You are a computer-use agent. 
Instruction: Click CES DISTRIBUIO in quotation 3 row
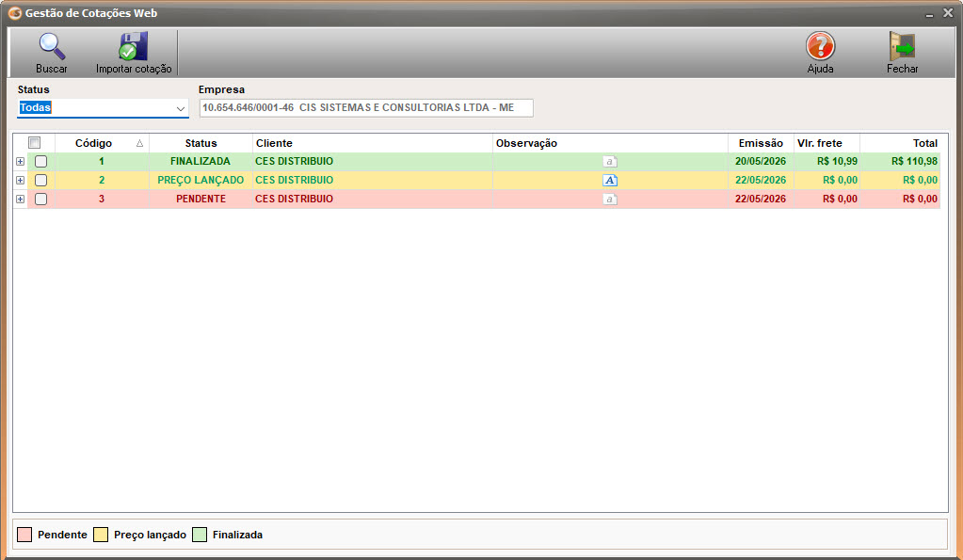click(x=295, y=199)
